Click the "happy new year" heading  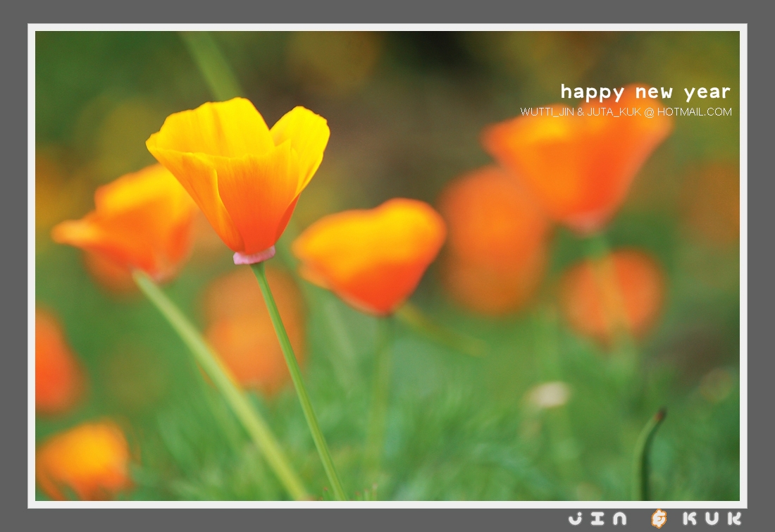645,92
